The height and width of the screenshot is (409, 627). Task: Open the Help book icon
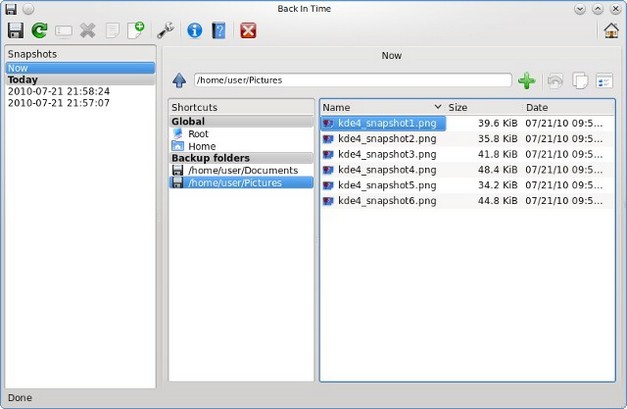click(x=219, y=30)
